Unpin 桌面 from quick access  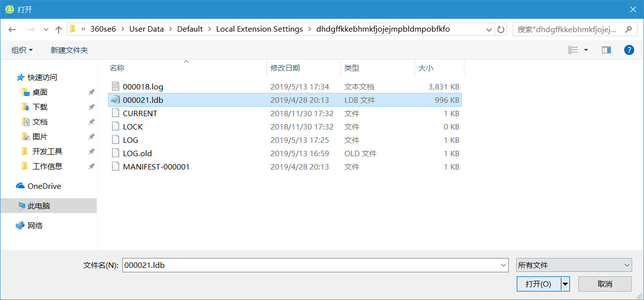pyautogui.click(x=91, y=92)
